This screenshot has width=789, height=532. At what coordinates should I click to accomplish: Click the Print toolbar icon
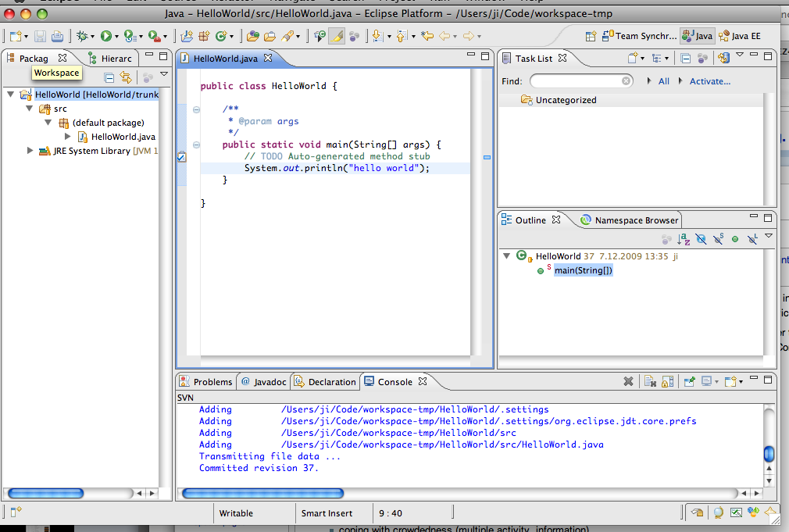pos(57,36)
